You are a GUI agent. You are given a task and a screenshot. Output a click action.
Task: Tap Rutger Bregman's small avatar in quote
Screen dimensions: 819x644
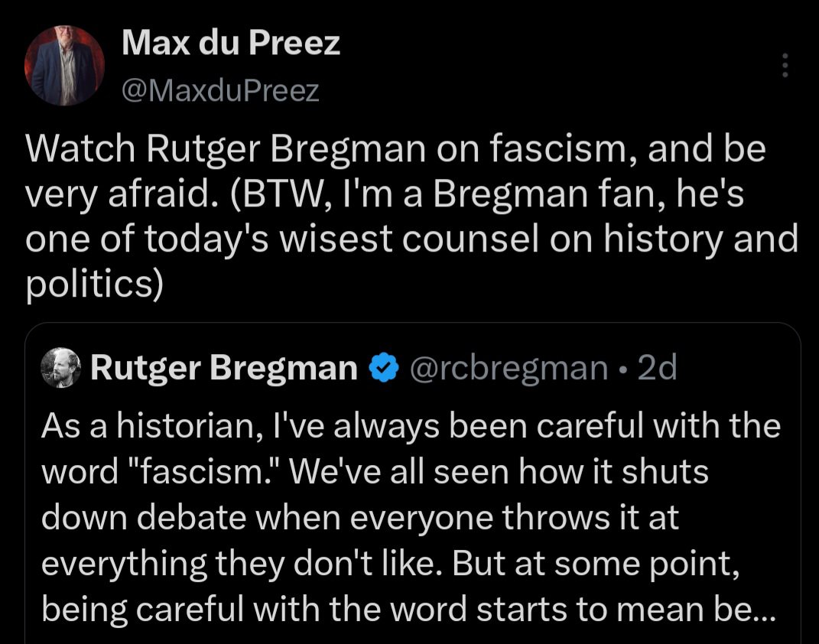60,369
